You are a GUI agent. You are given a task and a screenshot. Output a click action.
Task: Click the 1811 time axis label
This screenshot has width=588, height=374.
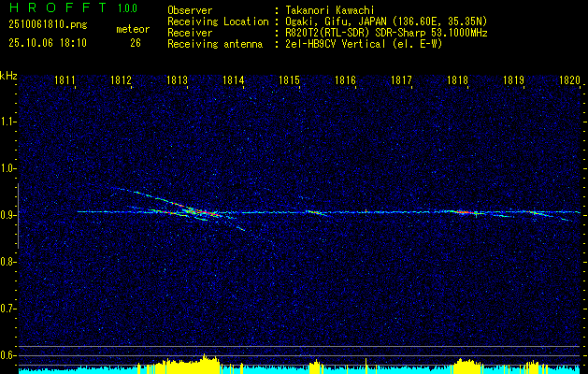point(65,79)
